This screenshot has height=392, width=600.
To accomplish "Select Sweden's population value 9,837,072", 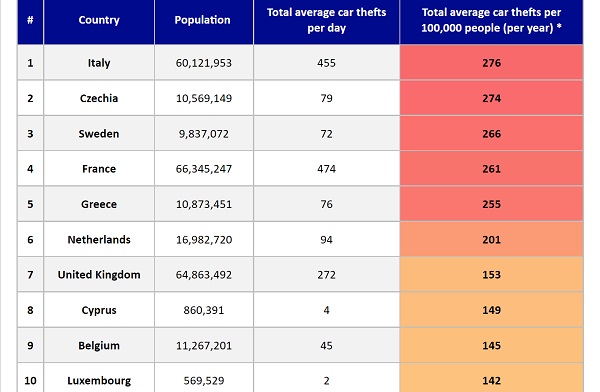I will [204, 134].
